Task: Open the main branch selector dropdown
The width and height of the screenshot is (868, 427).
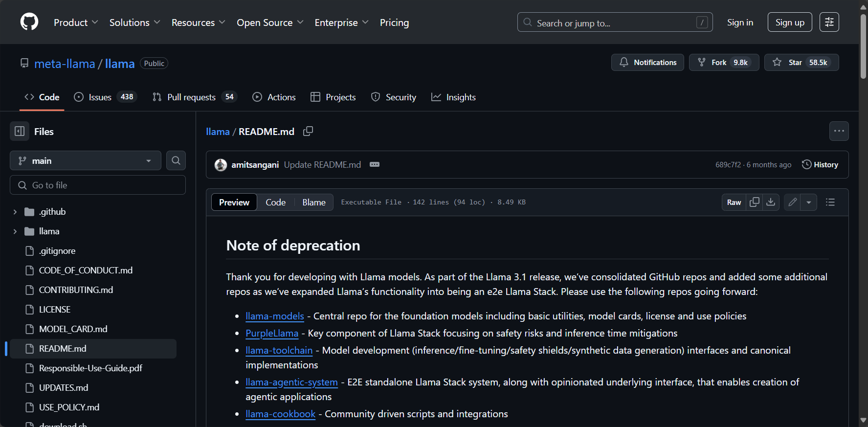Action: coord(86,160)
